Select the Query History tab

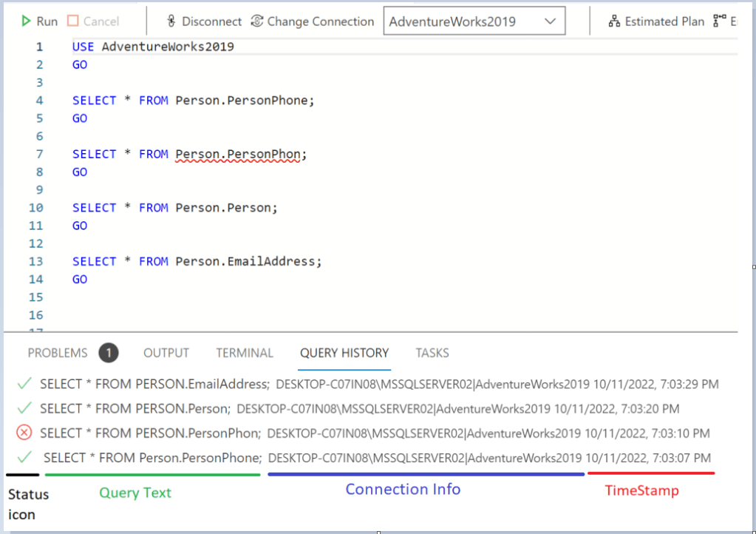[x=344, y=353]
